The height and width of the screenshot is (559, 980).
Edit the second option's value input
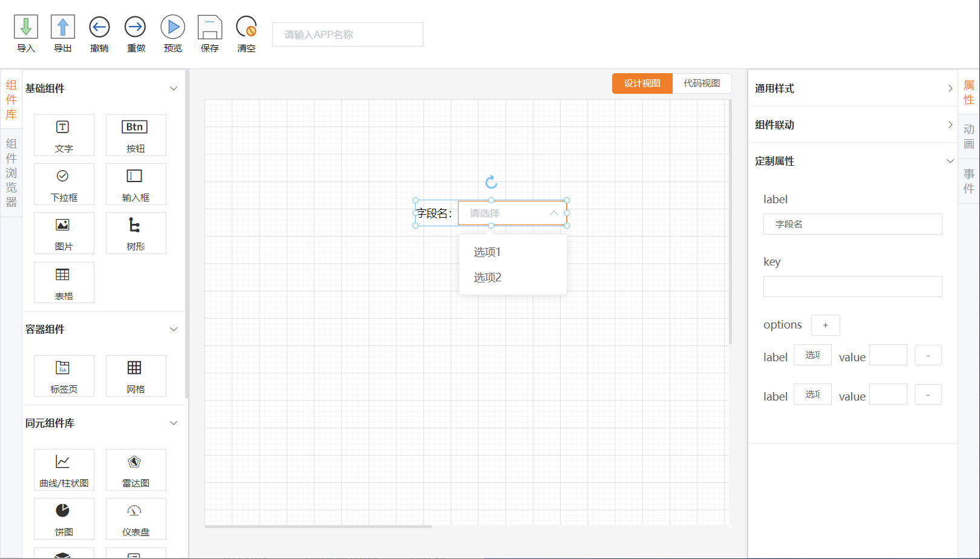click(x=888, y=394)
